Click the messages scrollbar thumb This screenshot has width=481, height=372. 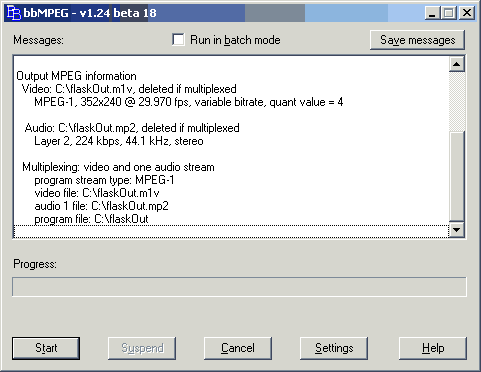pos(457,176)
